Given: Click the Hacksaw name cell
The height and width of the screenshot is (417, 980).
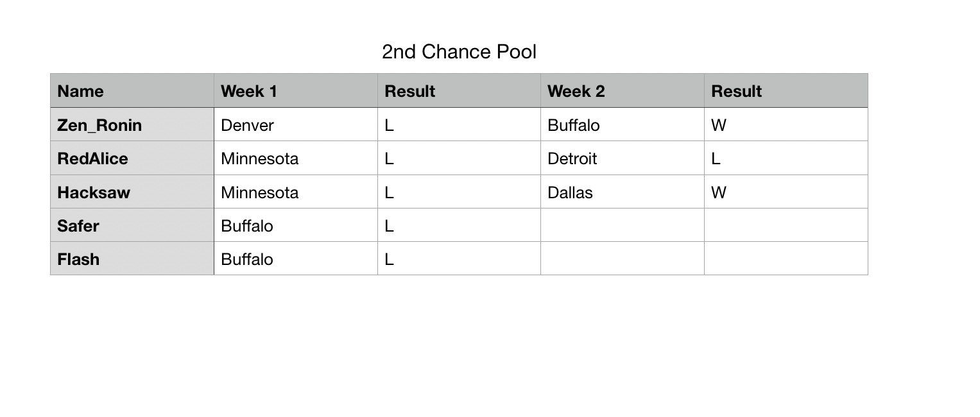Looking at the screenshot, I should click(x=132, y=192).
